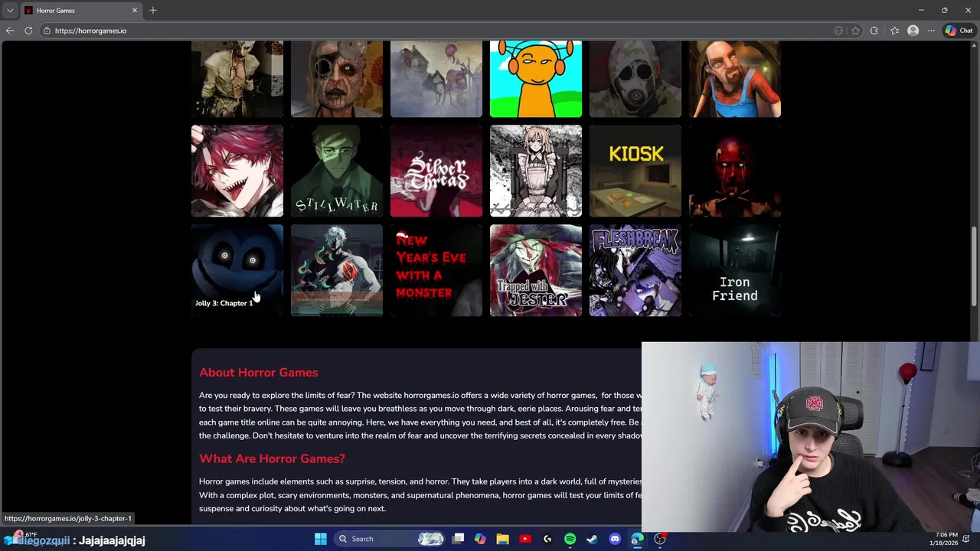The width and height of the screenshot is (980, 551).
Task: Click the About Horror Games heading
Action: click(259, 373)
